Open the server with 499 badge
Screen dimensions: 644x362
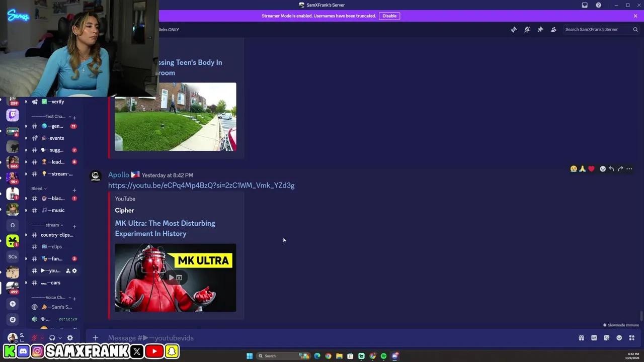[13, 288]
